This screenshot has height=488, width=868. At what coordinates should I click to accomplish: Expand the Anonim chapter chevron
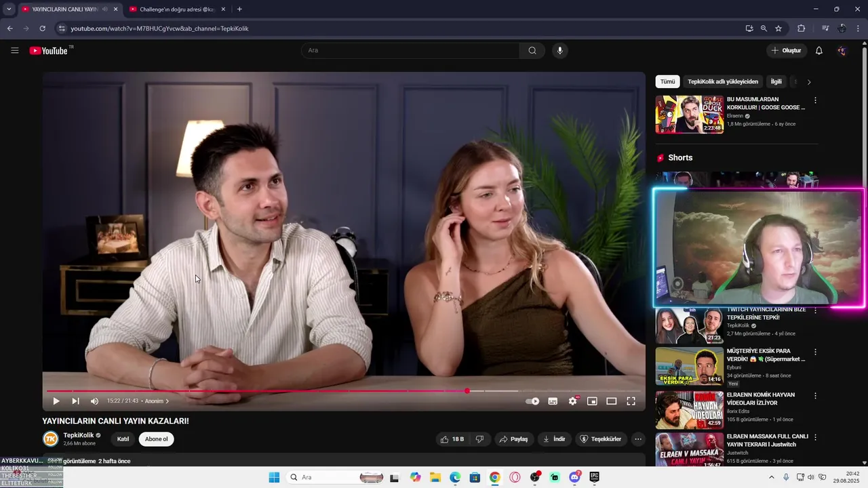167,401
